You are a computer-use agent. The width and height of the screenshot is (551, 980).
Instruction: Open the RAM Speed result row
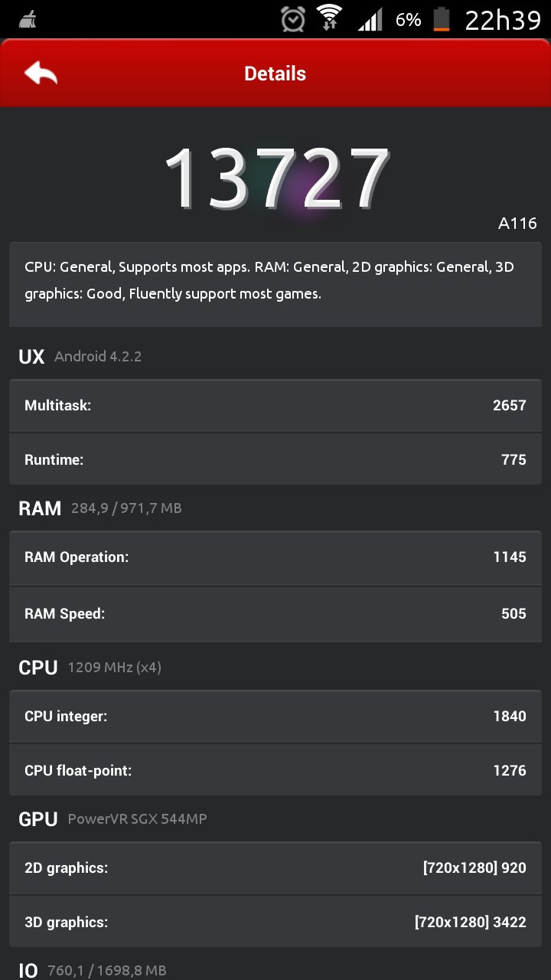tap(275, 614)
